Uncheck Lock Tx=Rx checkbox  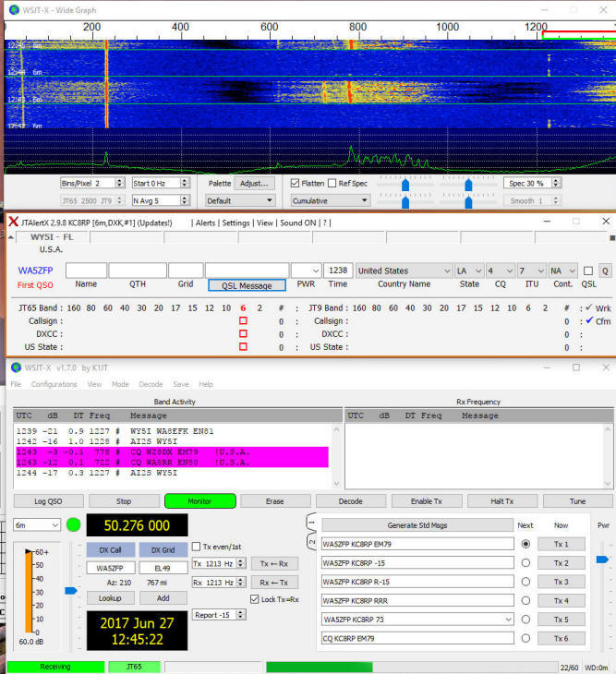[x=255, y=599]
